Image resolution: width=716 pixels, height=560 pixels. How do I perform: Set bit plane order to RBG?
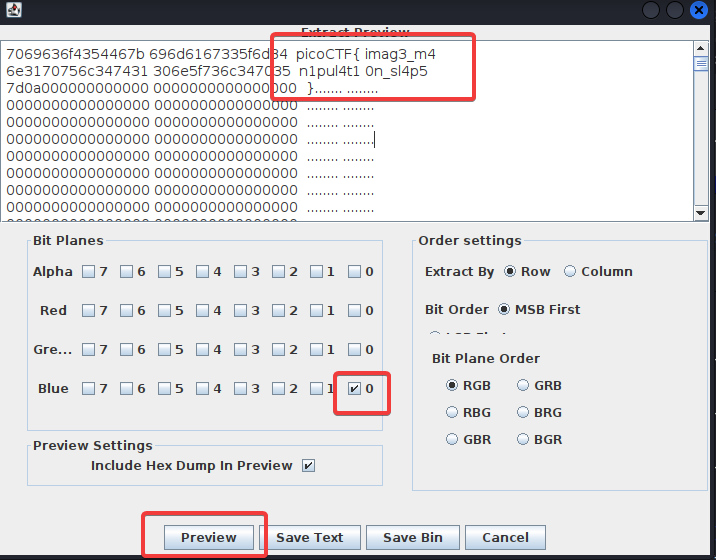tap(452, 412)
